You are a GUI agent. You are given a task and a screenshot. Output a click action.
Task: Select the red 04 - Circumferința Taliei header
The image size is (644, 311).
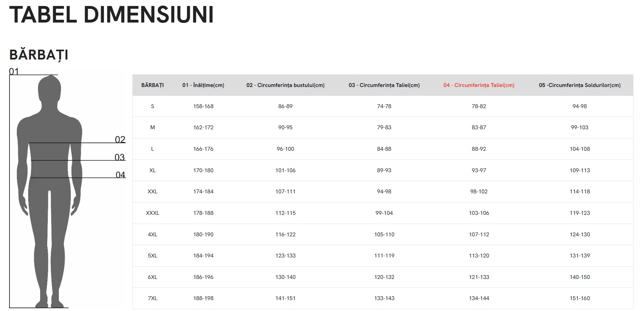click(x=479, y=85)
